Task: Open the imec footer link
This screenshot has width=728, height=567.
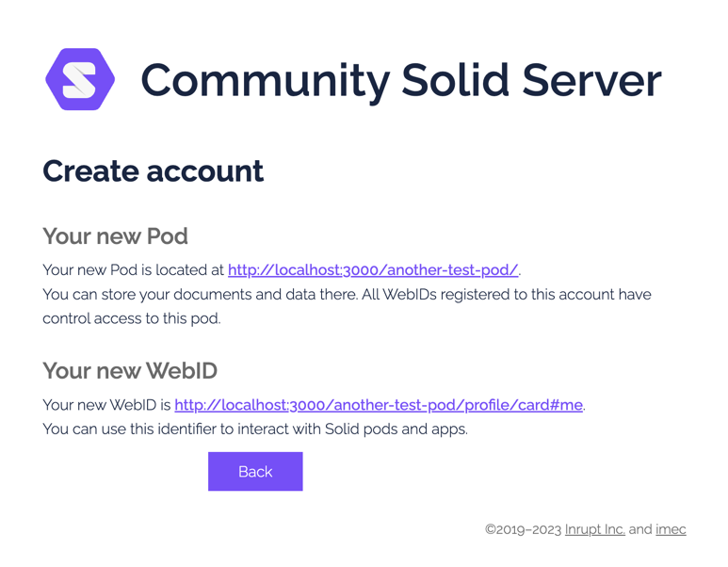Action: [671, 529]
